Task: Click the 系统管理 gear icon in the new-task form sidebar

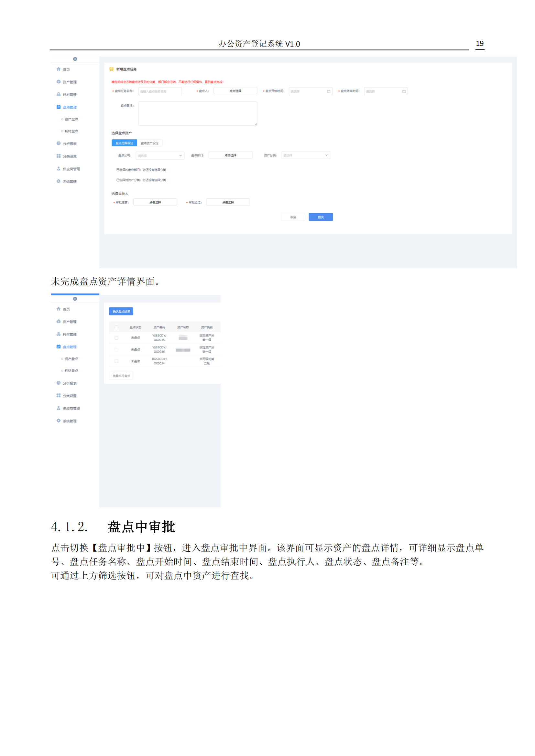Action: pos(58,181)
